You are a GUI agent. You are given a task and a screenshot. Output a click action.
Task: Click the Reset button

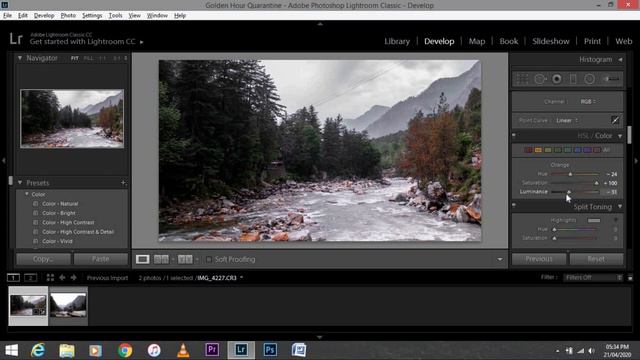596,259
